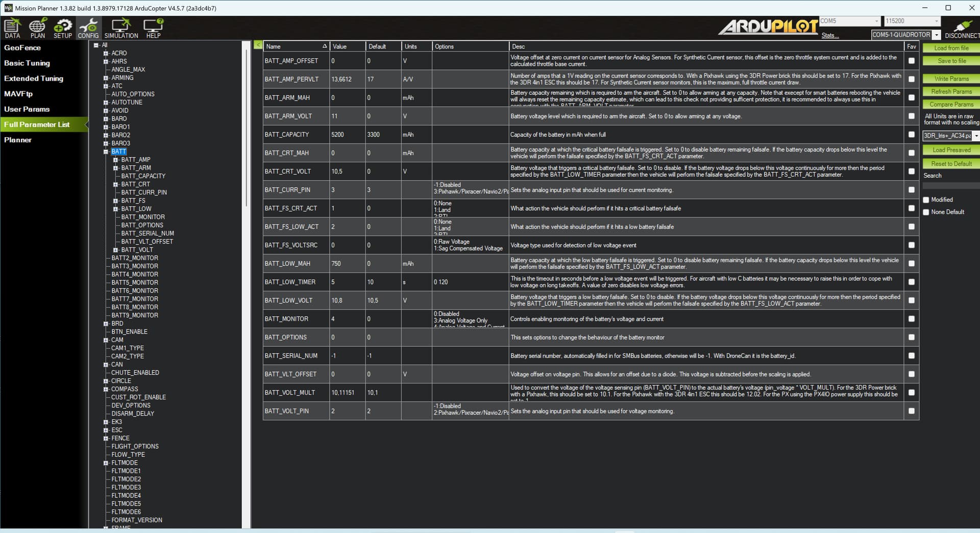This screenshot has height=533, width=980.
Task: Select the BATT_CAPACITY value cell 5200
Action: click(x=347, y=135)
